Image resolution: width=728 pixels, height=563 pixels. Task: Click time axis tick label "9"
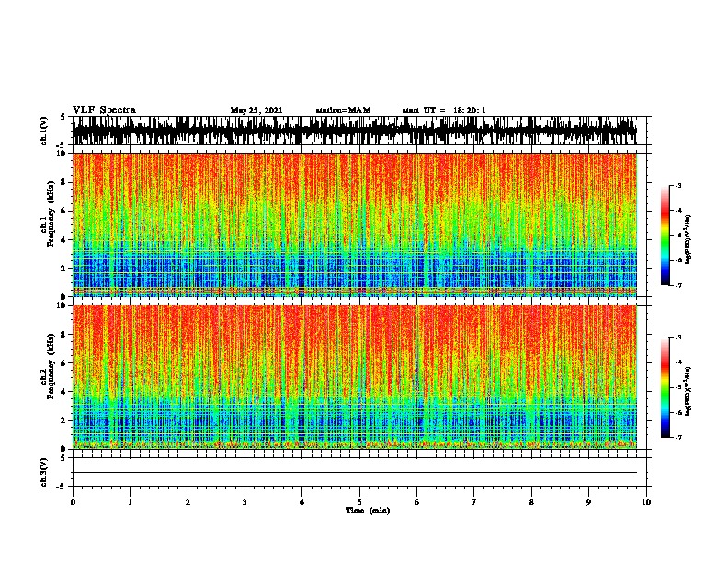(x=588, y=502)
